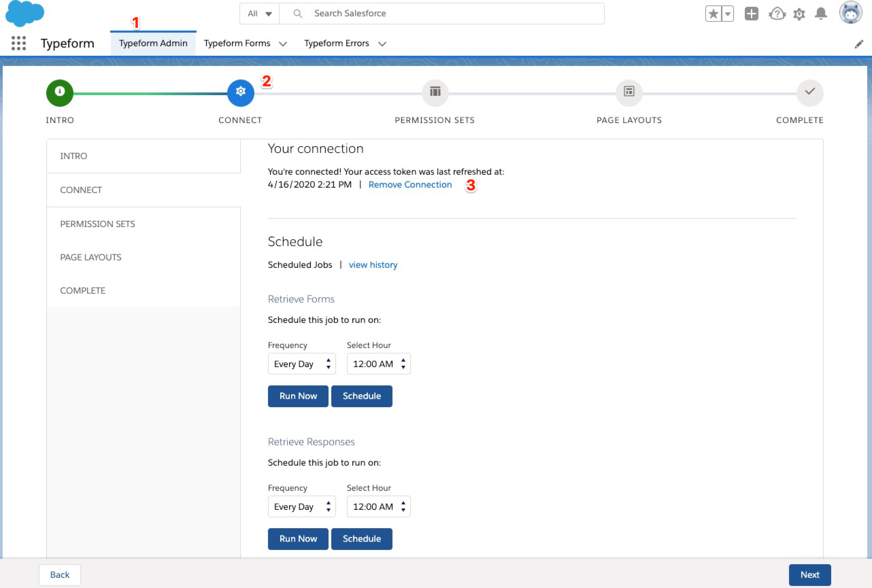The height and width of the screenshot is (588, 872).
Task: Click the Next button
Action: [810, 575]
